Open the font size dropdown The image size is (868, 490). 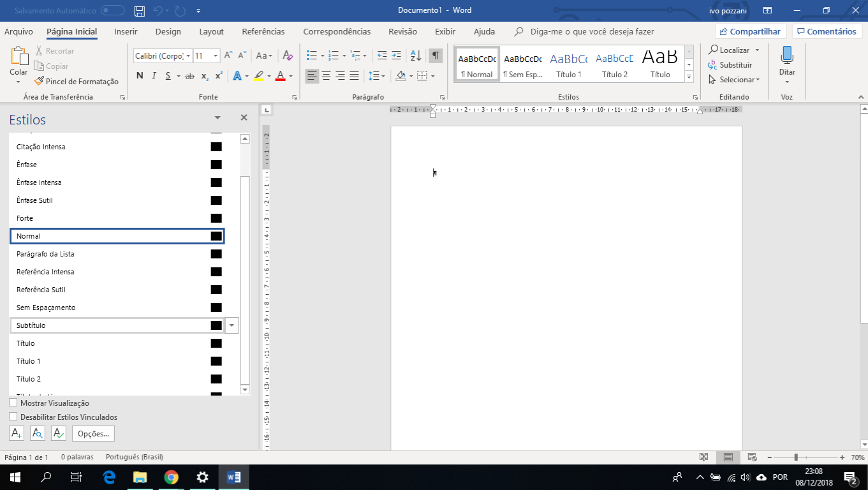216,56
